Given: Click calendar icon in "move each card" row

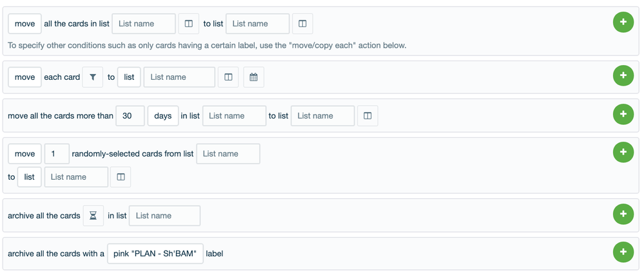Looking at the screenshot, I should coord(253,77).
